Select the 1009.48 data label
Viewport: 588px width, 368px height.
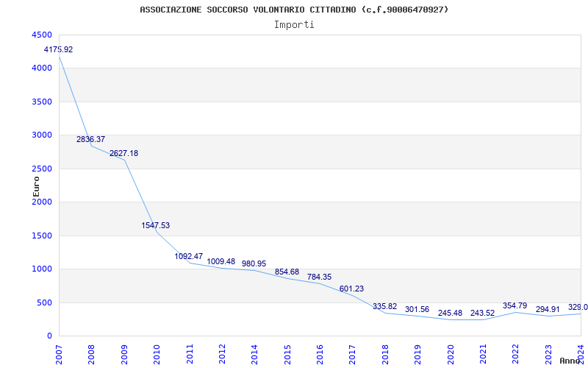tap(221, 261)
